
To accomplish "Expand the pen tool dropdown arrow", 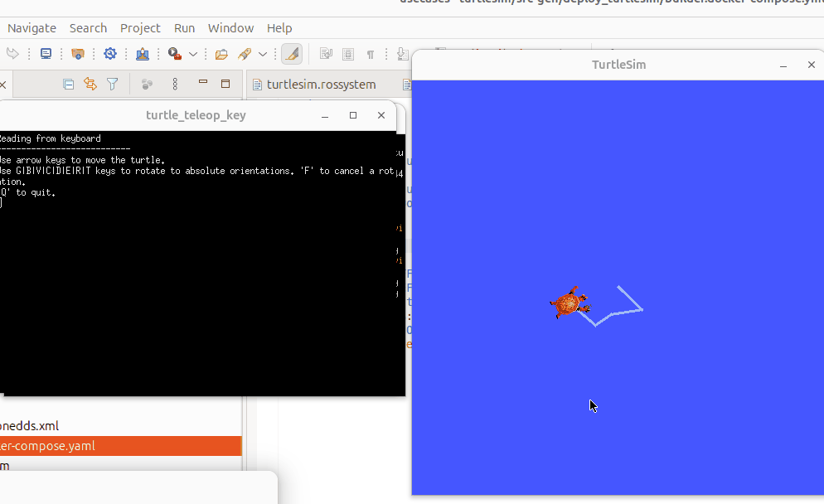I will [x=263, y=54].
